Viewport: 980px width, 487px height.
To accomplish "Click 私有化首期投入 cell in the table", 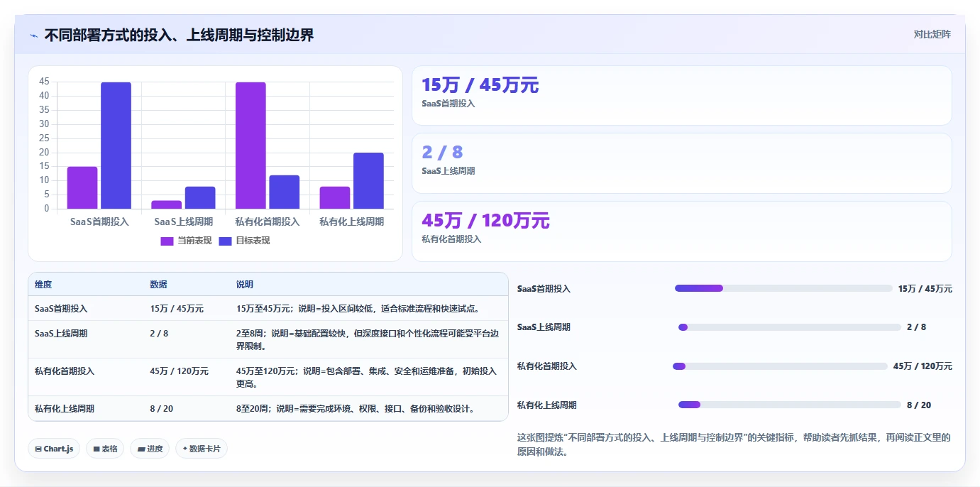I will coord(65,371).
